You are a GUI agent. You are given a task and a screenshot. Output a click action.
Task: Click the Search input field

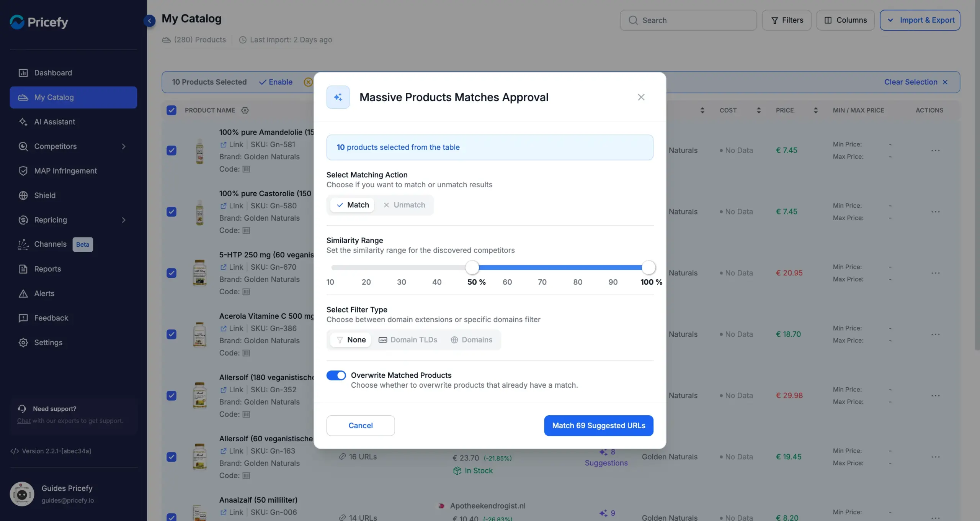pyautogui.click(x=688, y=20)
